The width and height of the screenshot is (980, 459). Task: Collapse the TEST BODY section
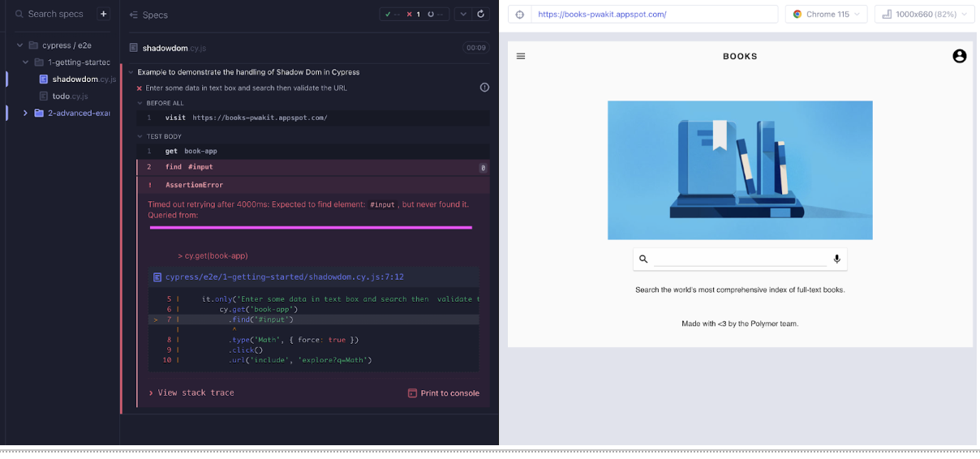[x=140, y=136]
